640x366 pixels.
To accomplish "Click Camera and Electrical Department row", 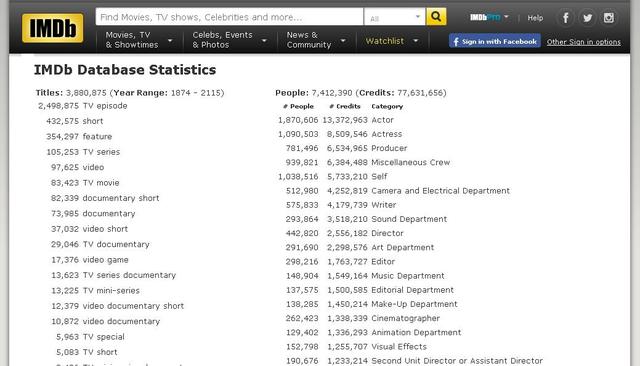I will point(398,191).
